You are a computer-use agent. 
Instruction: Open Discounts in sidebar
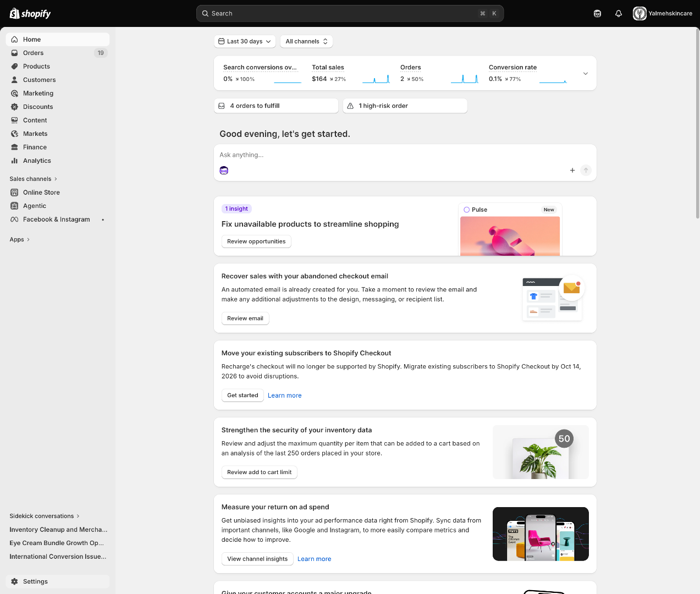[58, 107]
